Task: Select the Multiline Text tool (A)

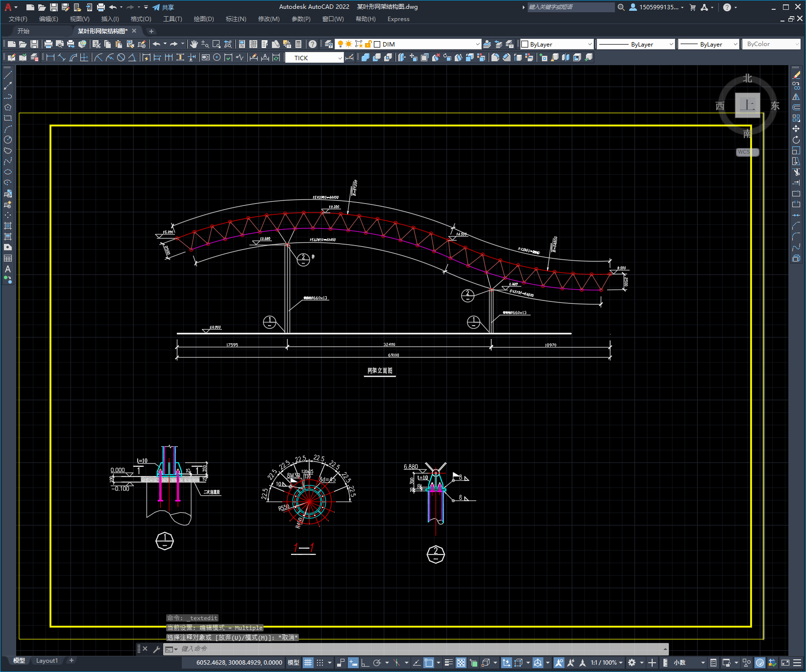Action: click(8, 269)
